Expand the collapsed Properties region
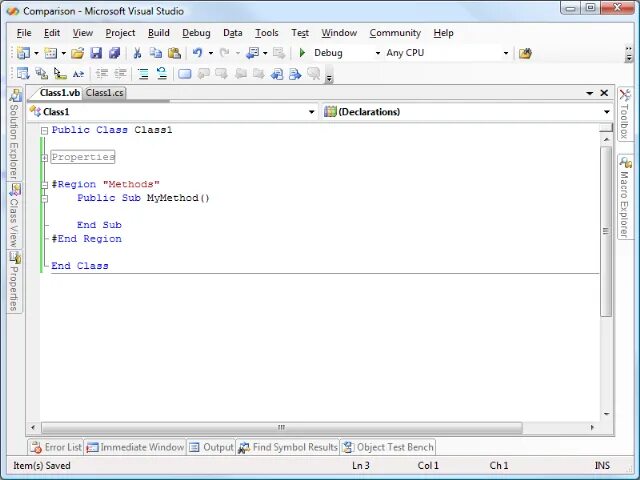 pyautogui.click(x=44, y=158)
